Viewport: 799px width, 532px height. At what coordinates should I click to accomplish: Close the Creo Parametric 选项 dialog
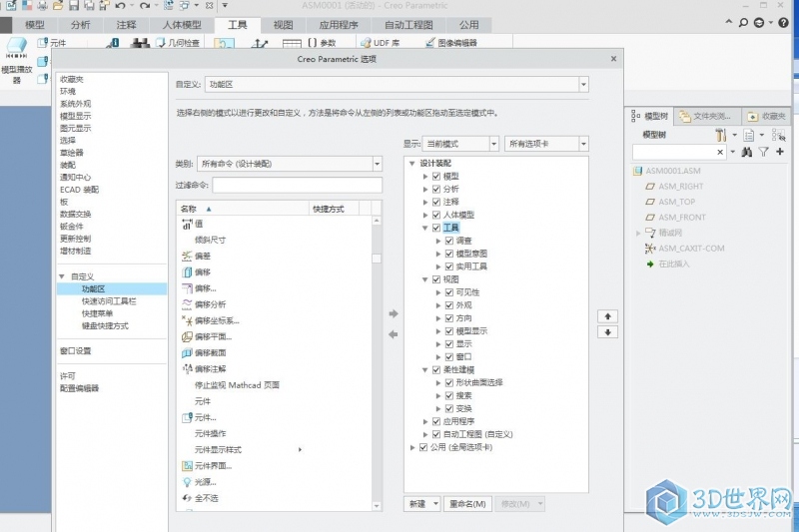pyautogui.click(x=613, y=59)
